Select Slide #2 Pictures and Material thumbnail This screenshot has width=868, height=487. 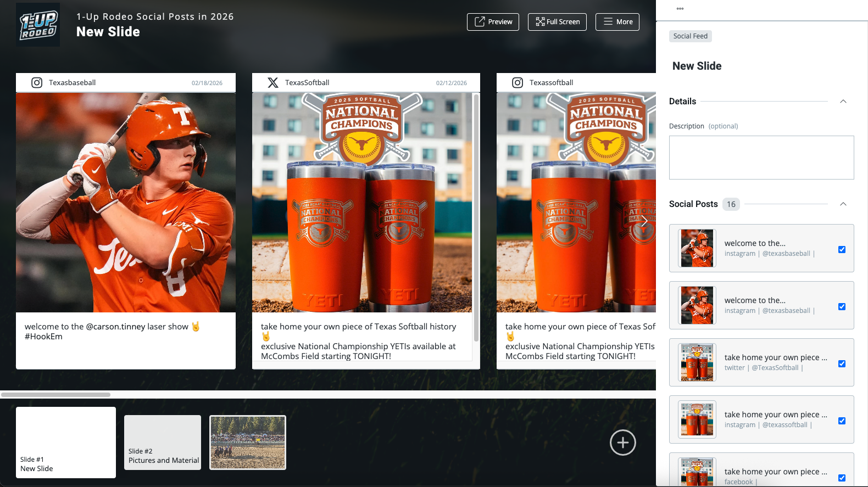163,443
